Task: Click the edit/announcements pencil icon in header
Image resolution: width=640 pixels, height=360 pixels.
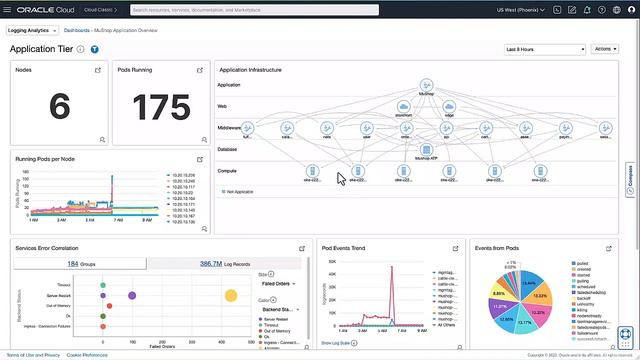Action: pos(572,10)
